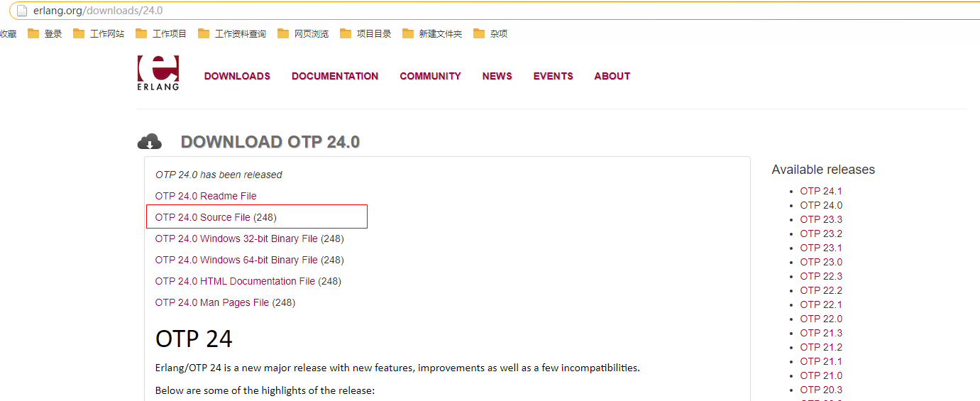The width and height of the screenshot is (980, 401).
Task: Select release OTP 23.3
Action: [x=821, y=219]
